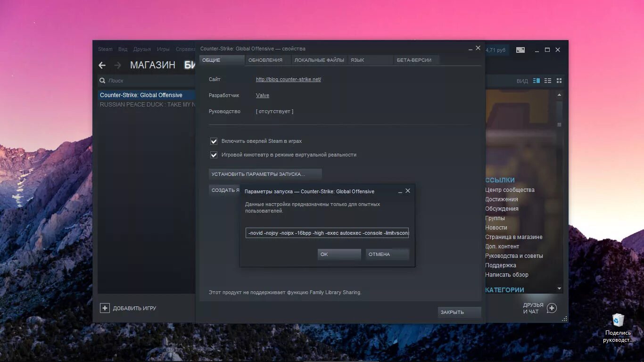The height and width of the screenshot is (362, 644).
Task: Click the plus icon for Добавить игру
Action: [x=105, y=308]
